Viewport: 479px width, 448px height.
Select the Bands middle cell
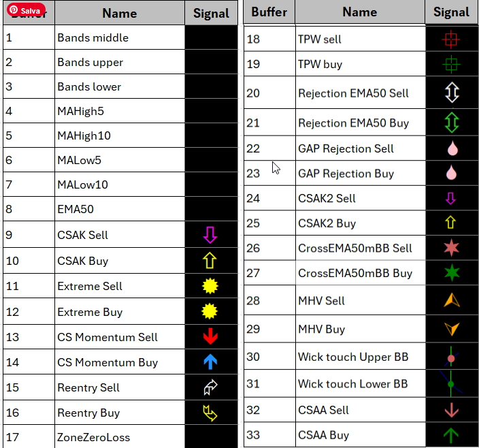pos(120,37)
